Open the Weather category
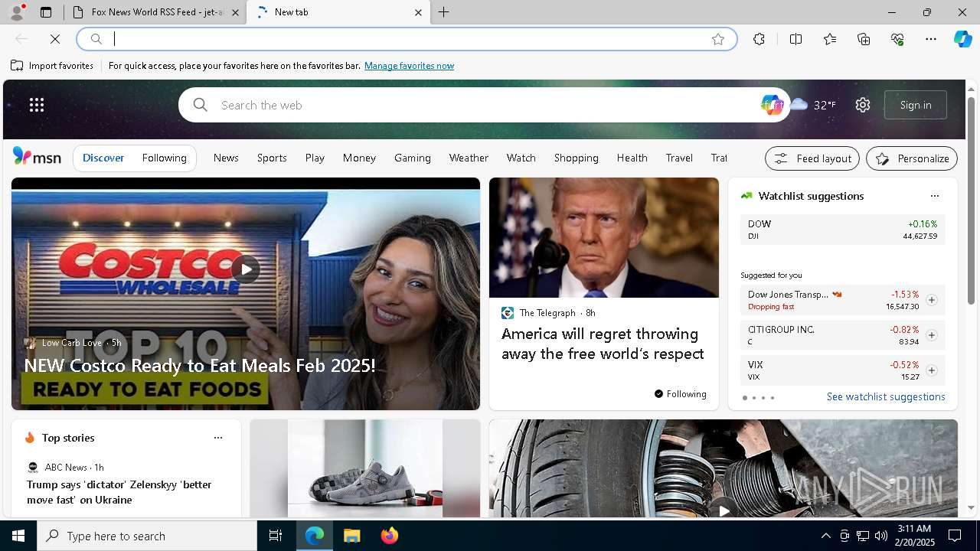The image size is (980, 551). [469, 158]
